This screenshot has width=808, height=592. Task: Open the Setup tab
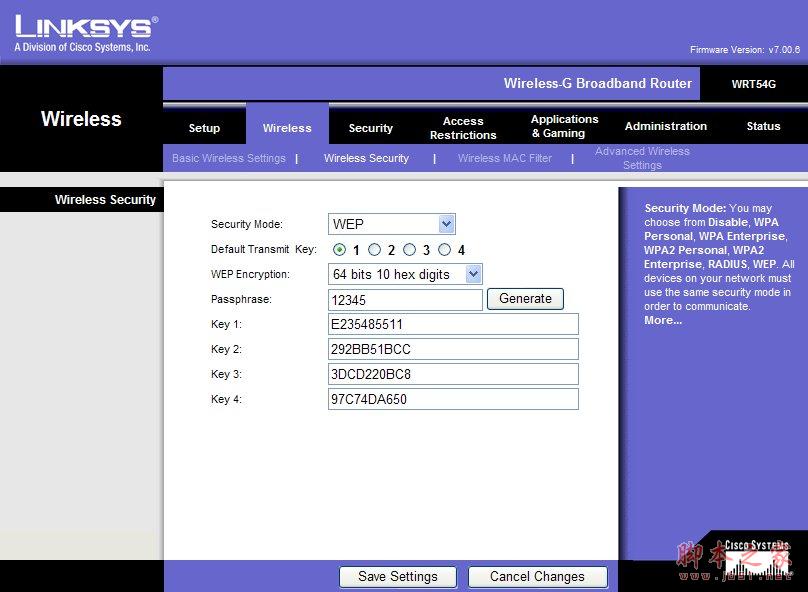(204, 128)
